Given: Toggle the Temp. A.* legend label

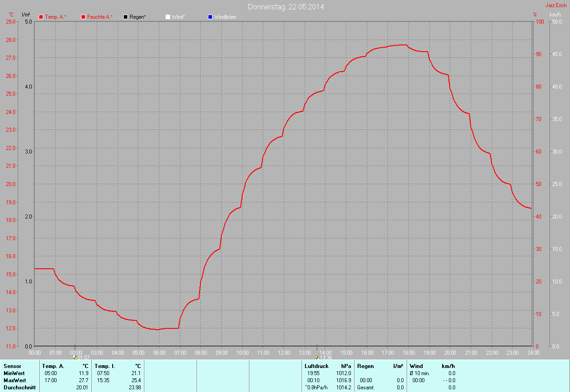Looking at the screenshot, I should click(x=56, y=17).
